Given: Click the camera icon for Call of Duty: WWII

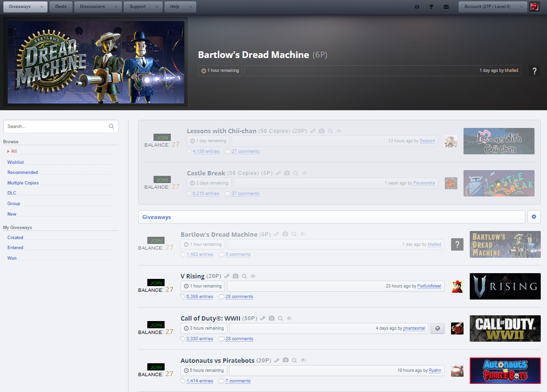Looking at the screenshot, I should point(272,318).
